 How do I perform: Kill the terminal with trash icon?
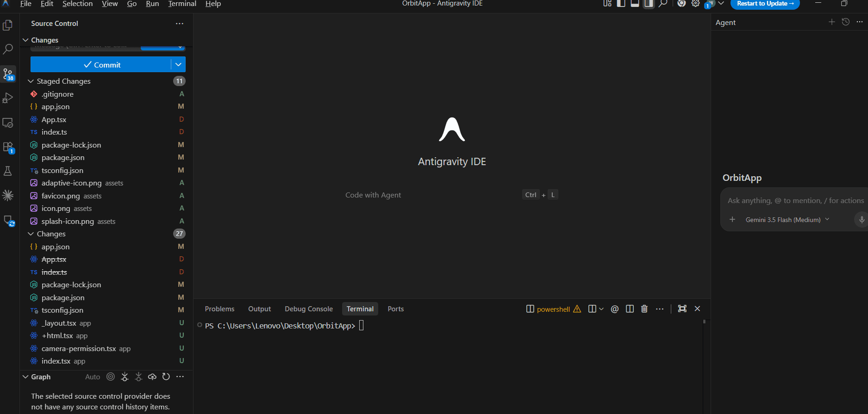click(644, 309)
